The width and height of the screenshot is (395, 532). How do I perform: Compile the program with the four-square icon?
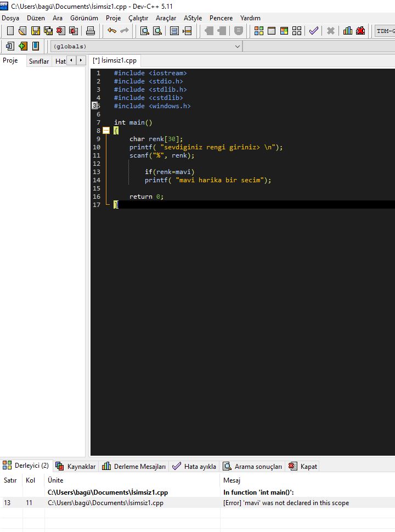point(259,31)
